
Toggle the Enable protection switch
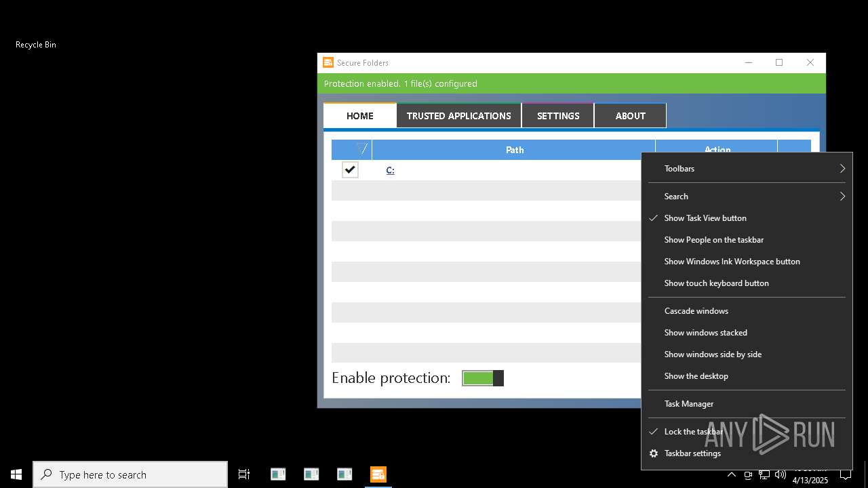483,378
